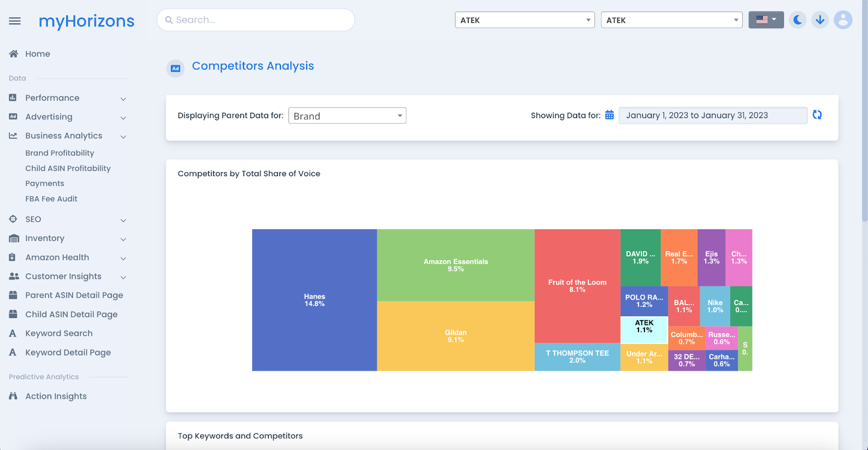
Task: Select the POLO RA... treemap block
Action: (644, 301)
